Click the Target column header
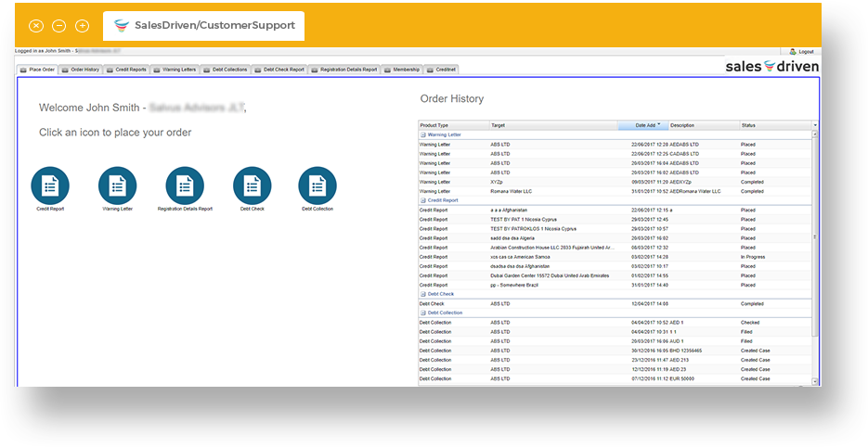Screen dimensions: 868x447 click(553, 125)
